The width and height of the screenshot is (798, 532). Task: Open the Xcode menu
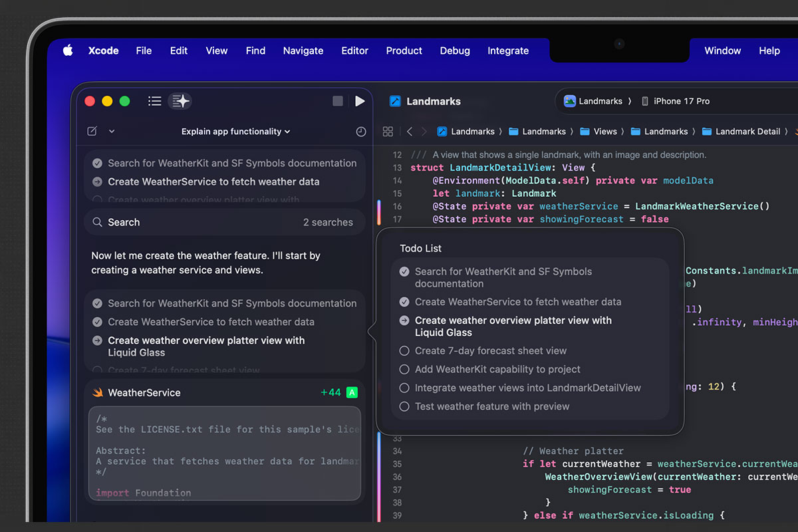point(103,51)
